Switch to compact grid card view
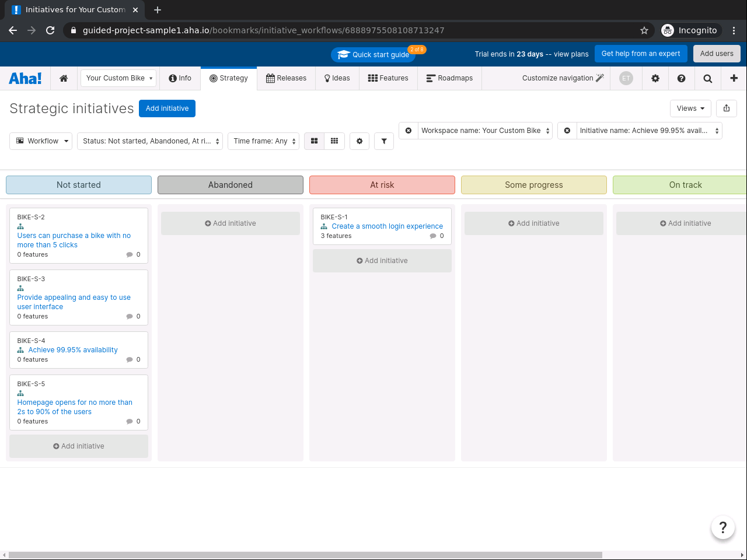The image size is (747, 560). [x=334, y=141]
